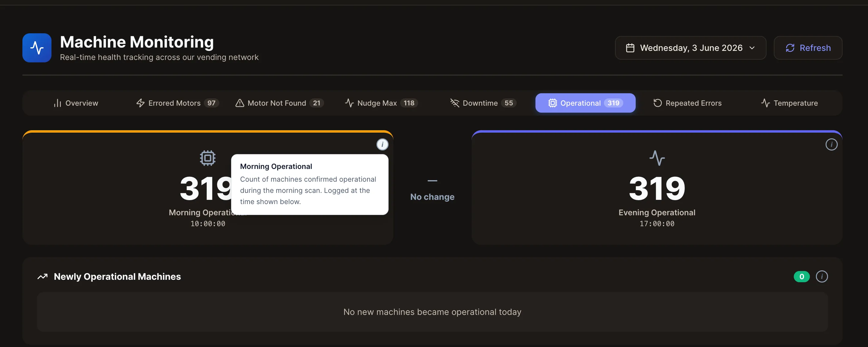The height and width of the screenshot is (347, 868).
Task: Expand the date picker chevron arrow
Action: [752, 48]
